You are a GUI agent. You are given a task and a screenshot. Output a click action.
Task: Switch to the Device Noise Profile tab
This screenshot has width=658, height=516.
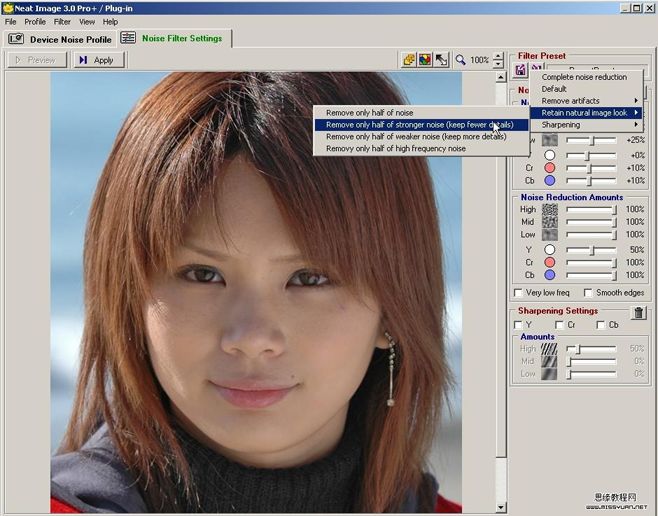60,39
